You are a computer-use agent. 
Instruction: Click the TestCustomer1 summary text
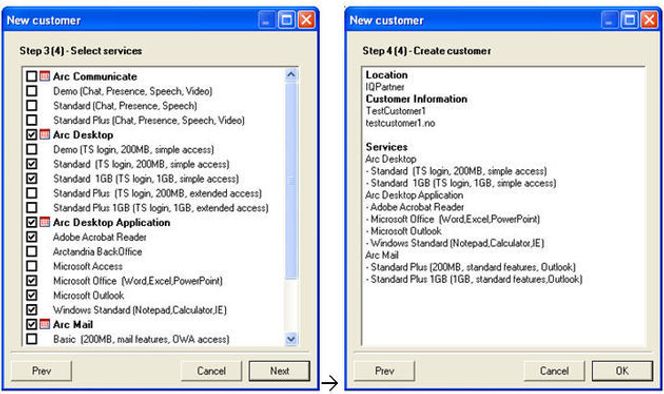coord(396,111)
